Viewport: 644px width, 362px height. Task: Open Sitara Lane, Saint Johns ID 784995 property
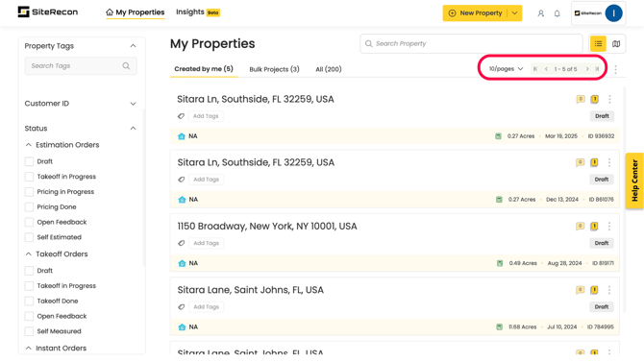point(251,290)
